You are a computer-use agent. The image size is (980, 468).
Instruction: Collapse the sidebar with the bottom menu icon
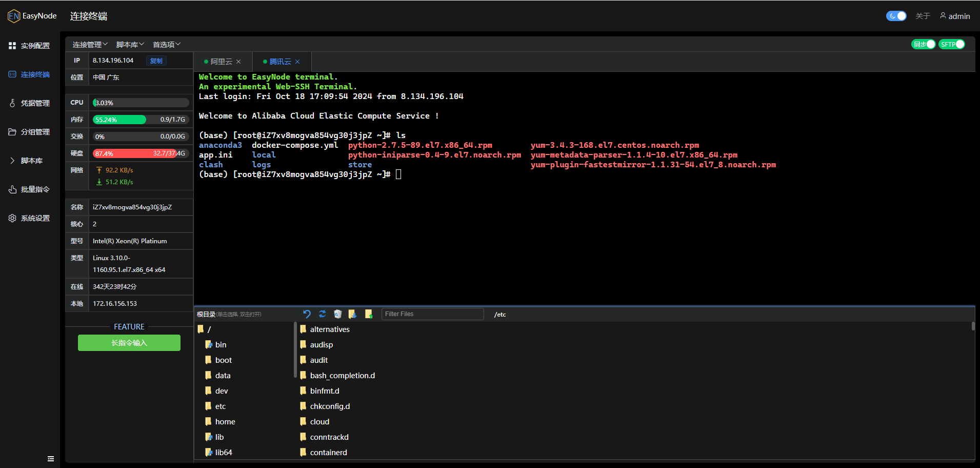[51, 459]
